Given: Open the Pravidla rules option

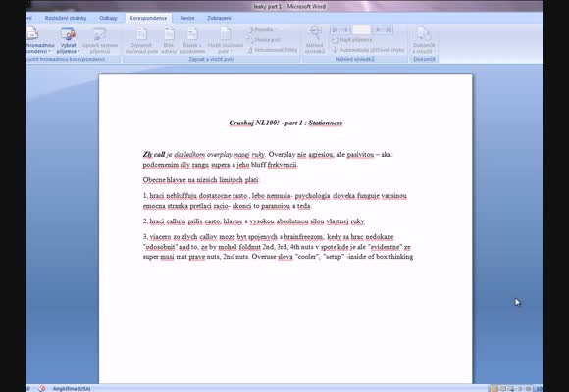Looking at the screenshot, I should (x=261, y=29).
